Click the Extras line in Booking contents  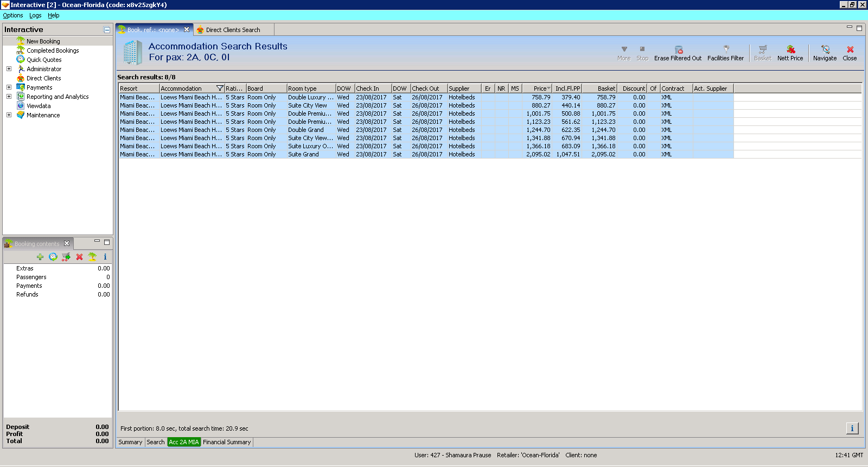coord(58,268)
